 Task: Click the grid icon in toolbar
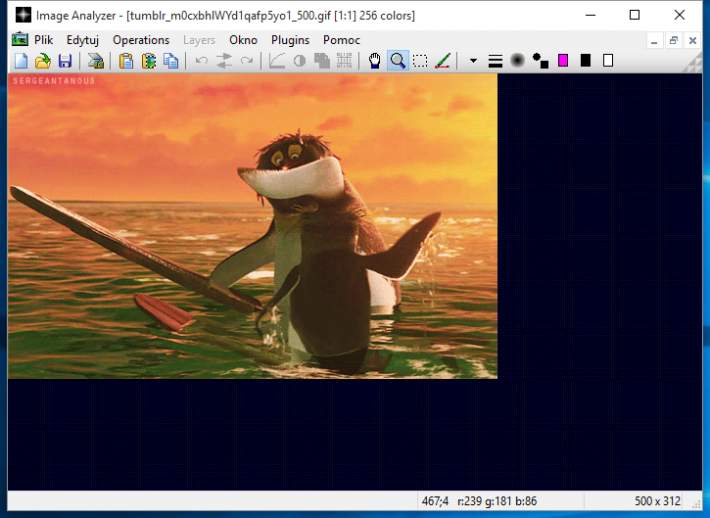point(344,61)
